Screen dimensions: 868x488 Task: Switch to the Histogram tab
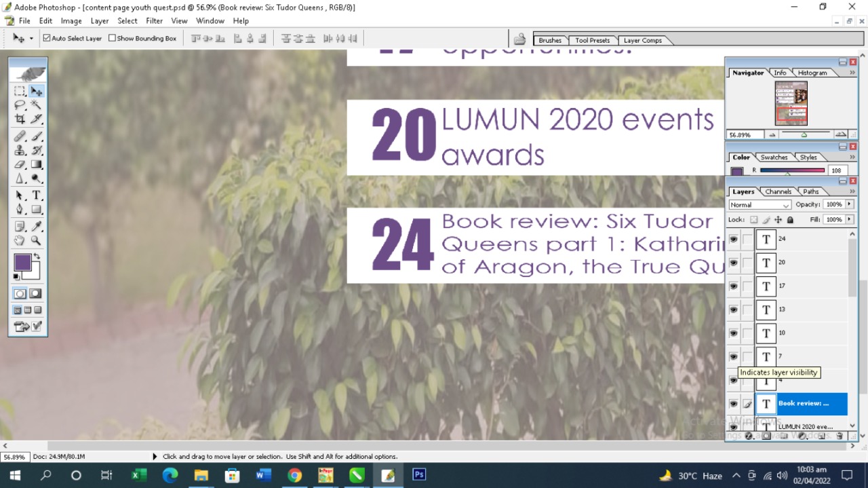click(x=812, y=73)
